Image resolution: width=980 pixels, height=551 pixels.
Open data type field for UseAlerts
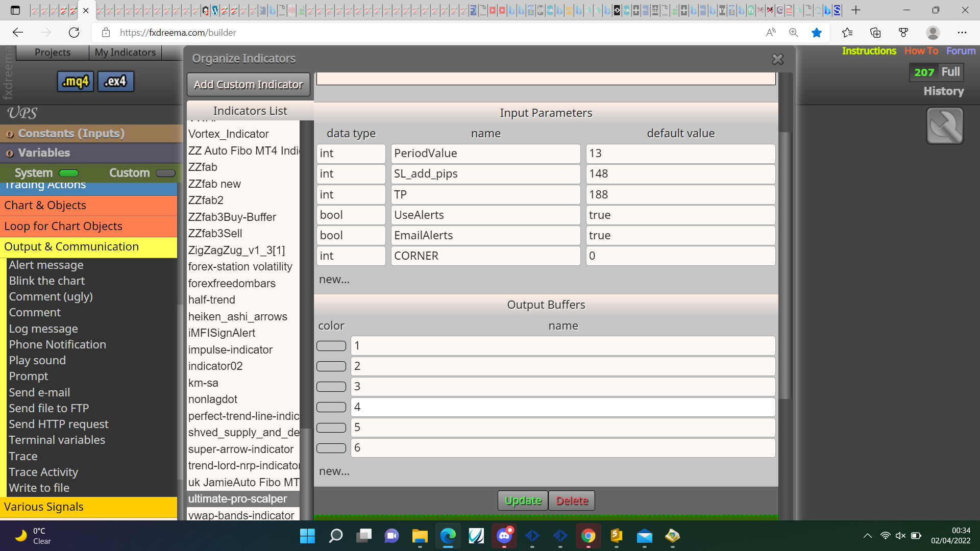tap(351, 215)
